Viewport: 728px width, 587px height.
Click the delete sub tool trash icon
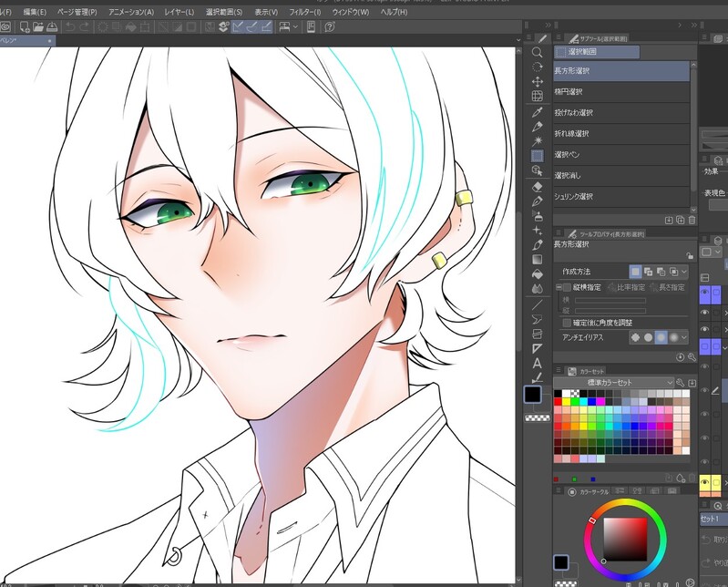tap(692, 221)
